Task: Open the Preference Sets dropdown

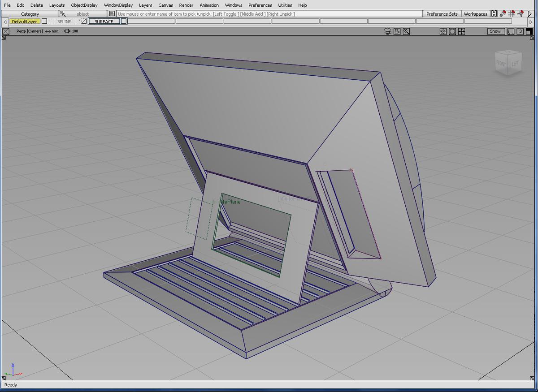Action: (442, 14)
